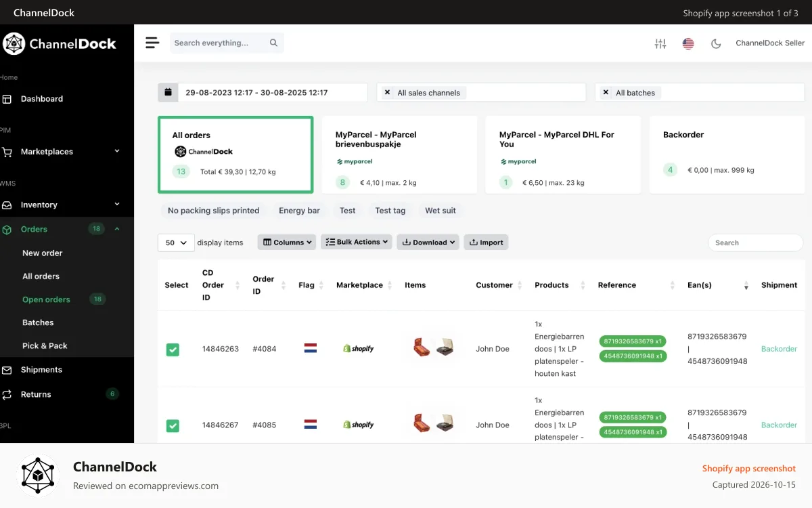
Task: Click the Shipments envelope icon
Action: tap(7, 370)
